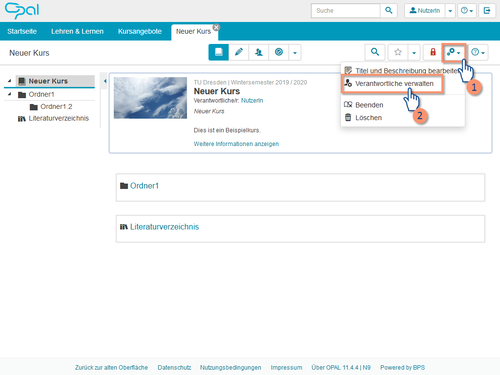Switch to the Kursangebote tab

click(x=140, y=31)
